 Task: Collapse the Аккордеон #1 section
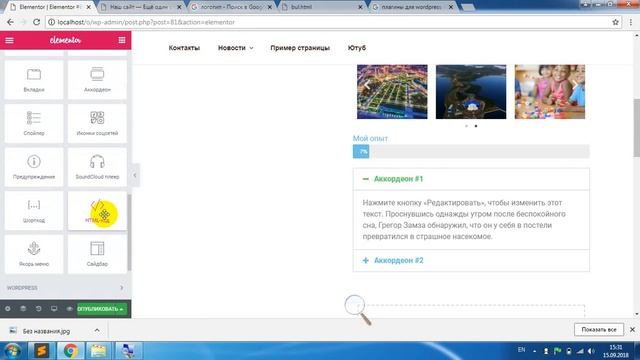click(x=471, y=179)
